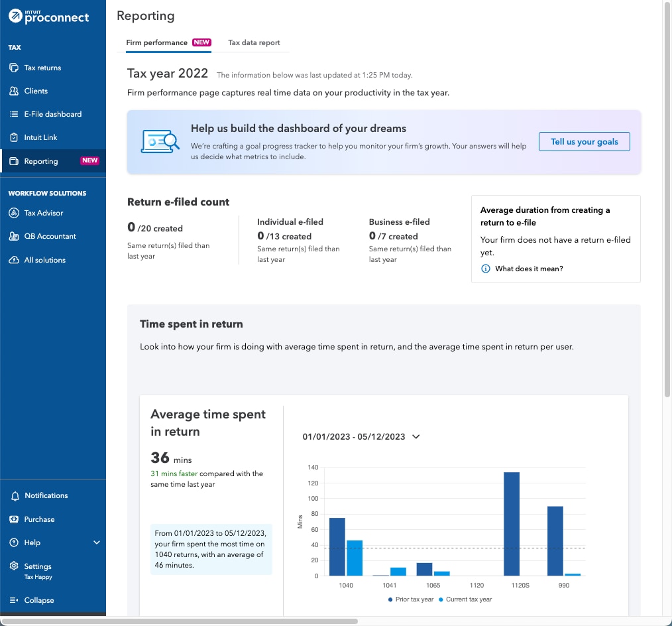Image resolution: width=672 pixels, height=626 pixels.
Task: Click the '0 /13 created' individual count
Action: pyautogui.click(x=284, y=236)
